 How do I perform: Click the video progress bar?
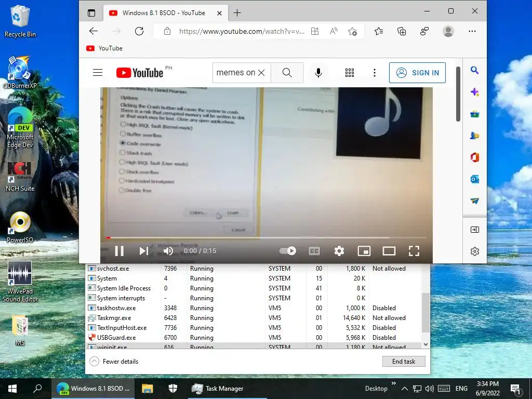pos(267,238)
